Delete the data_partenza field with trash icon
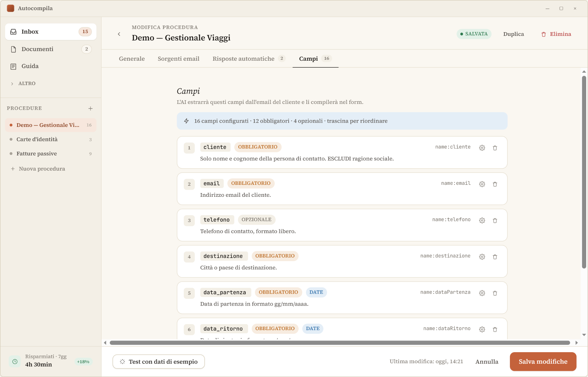The height and width of the screenshot is (377, 588). point(495,293)
